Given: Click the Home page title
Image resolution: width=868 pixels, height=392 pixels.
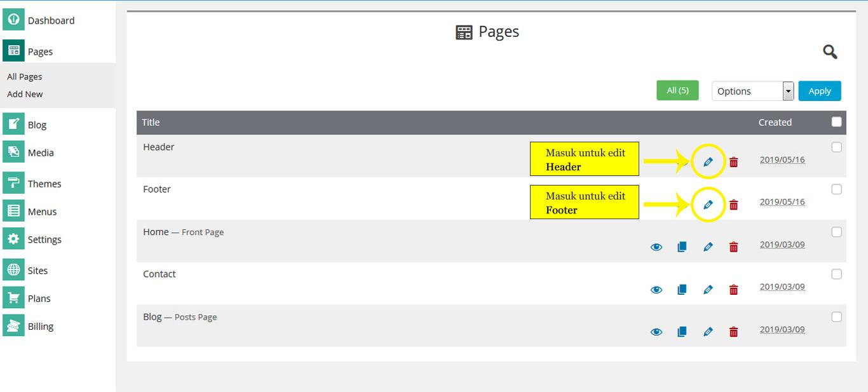Looking at the screenshot, I should point(156,232).
